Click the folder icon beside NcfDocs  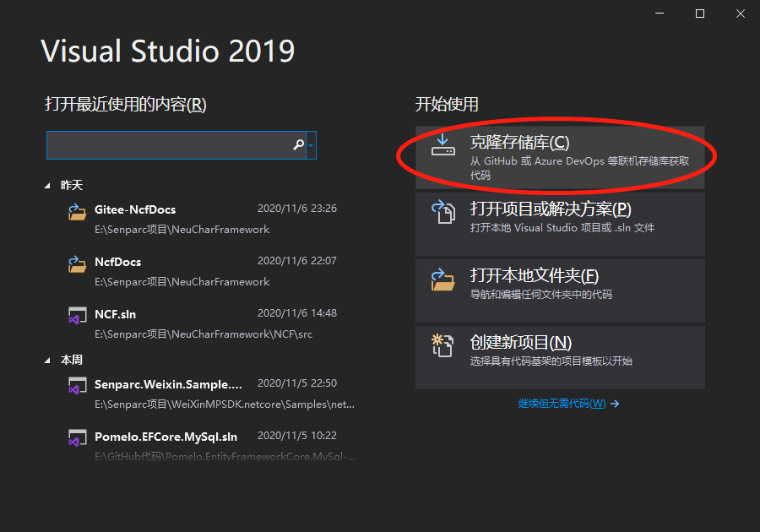click(77, 264)
